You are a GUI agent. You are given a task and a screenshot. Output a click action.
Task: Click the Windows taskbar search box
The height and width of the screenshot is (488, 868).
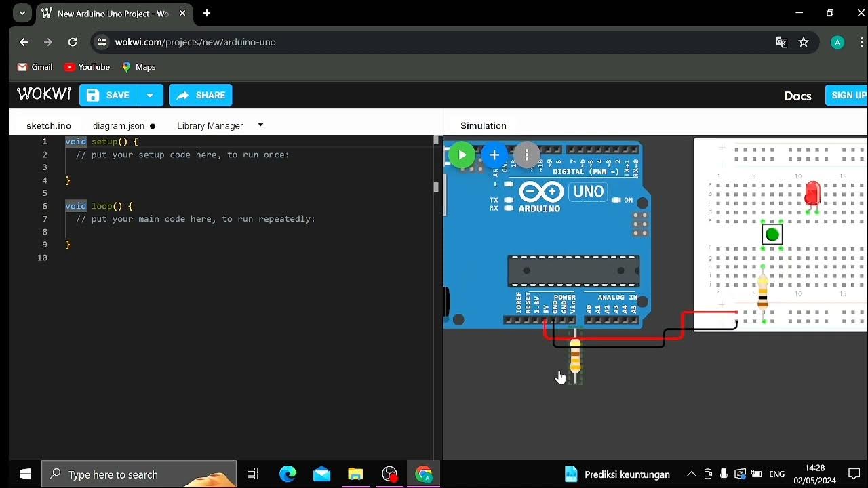(x=139, y=474)
